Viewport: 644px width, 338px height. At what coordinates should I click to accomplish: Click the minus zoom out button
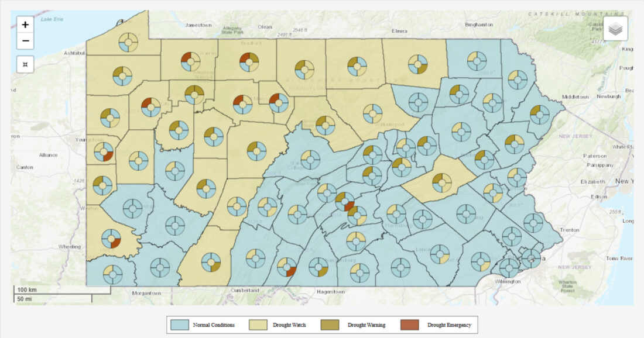point(25,42)
